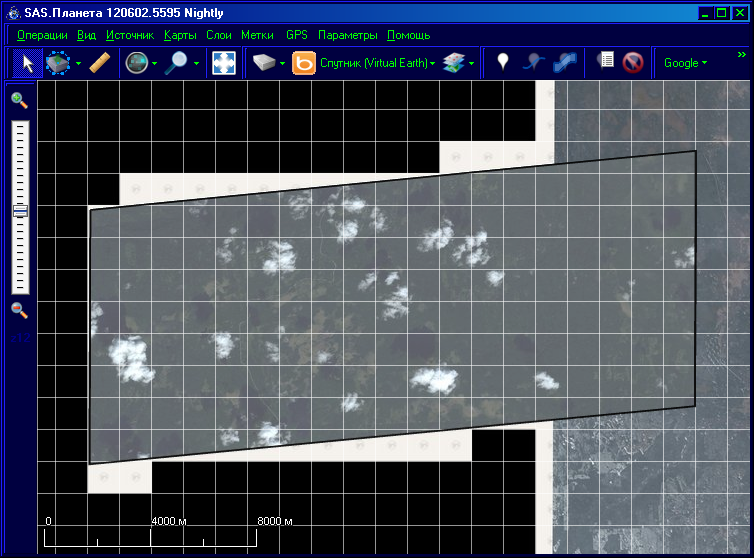The height and width of the screenshot is (558, 754).
Task: Toggle hide all placemarks icon
Action: pyautogui.click(x=632, y=63)
